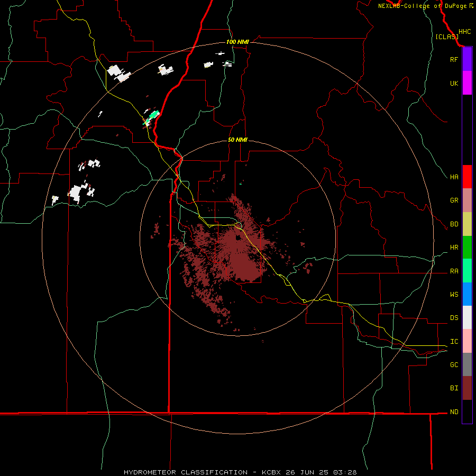This screenshot has height=476, width=476.
Task: Select the IC light pink legend swatch
Action: (467, 341)
